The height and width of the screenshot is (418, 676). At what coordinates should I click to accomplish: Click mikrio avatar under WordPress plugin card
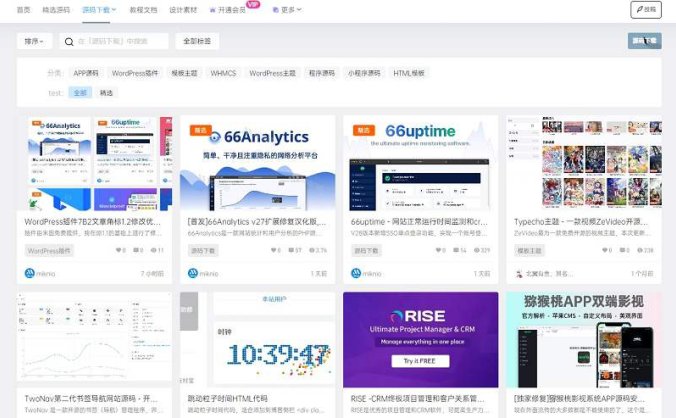[x=29, y=273]
